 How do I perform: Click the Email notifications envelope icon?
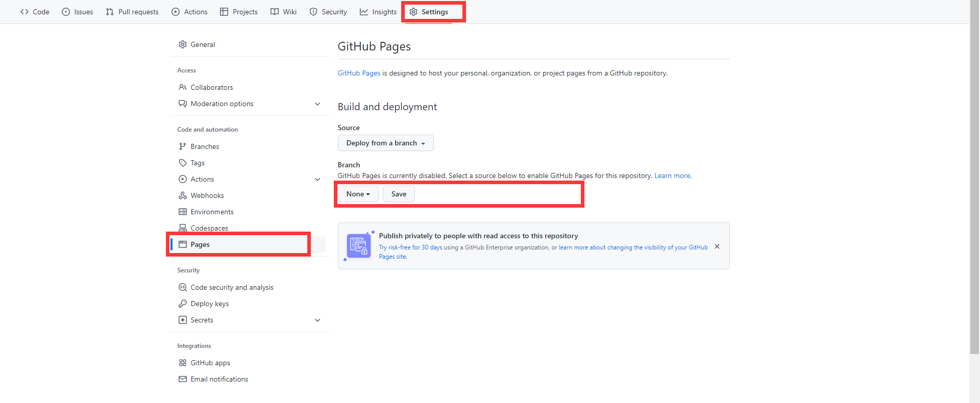coord(183,379)
